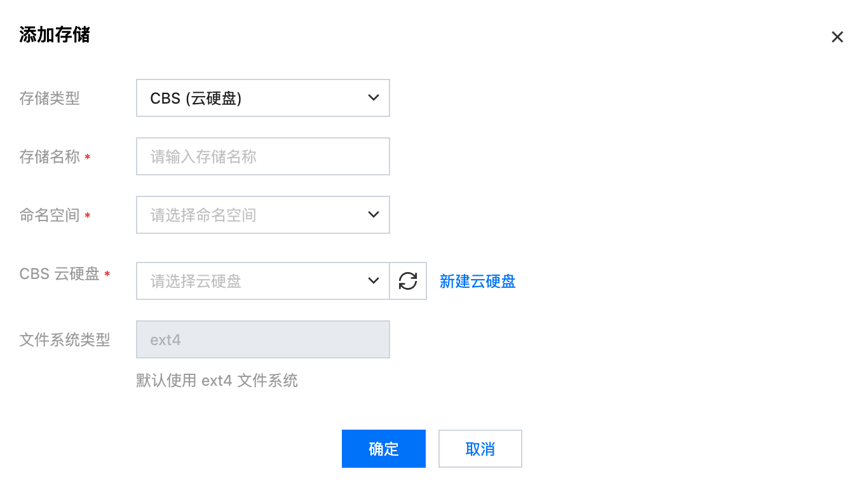Click the 请选择云硬盘 placeholder text
Viewport: 868px width, 497px height.
[196, 282]
